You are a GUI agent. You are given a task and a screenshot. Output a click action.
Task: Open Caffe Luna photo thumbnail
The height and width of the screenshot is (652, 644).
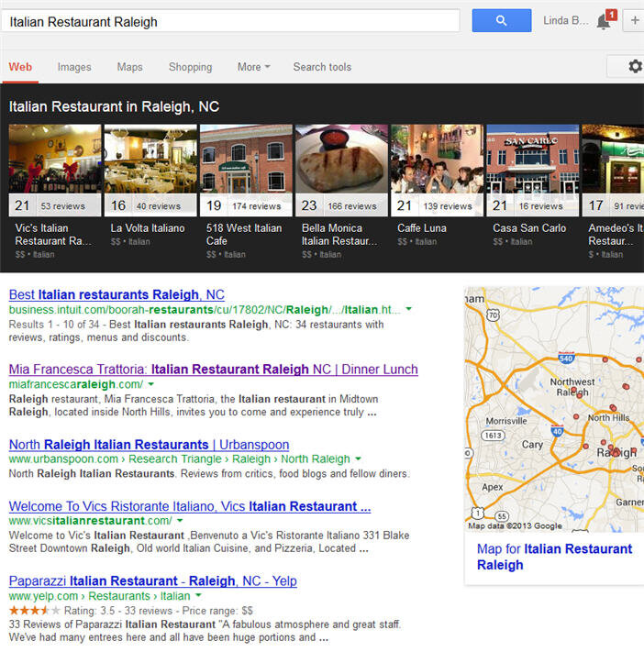tap(437, 159)
